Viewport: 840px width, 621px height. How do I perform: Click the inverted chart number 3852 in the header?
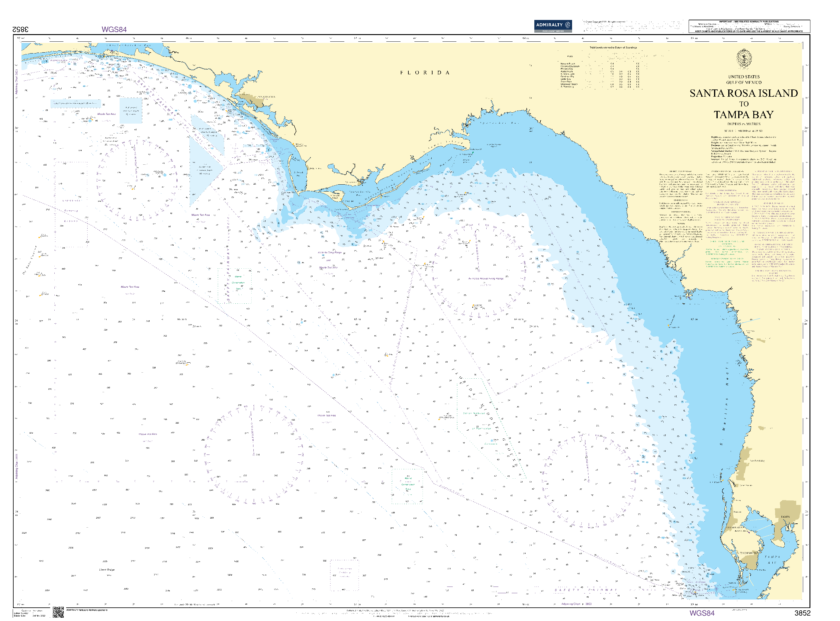(x=21, y=29)
